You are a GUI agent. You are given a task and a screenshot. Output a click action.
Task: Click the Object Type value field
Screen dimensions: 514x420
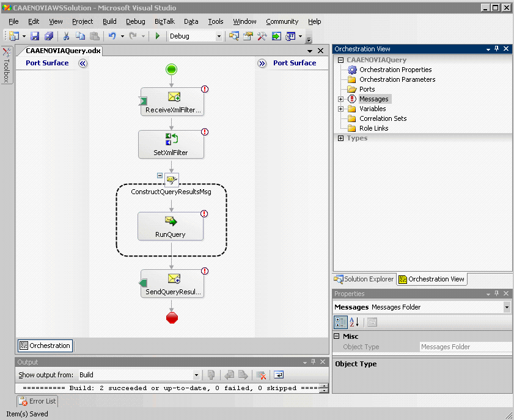pos(466,347)
